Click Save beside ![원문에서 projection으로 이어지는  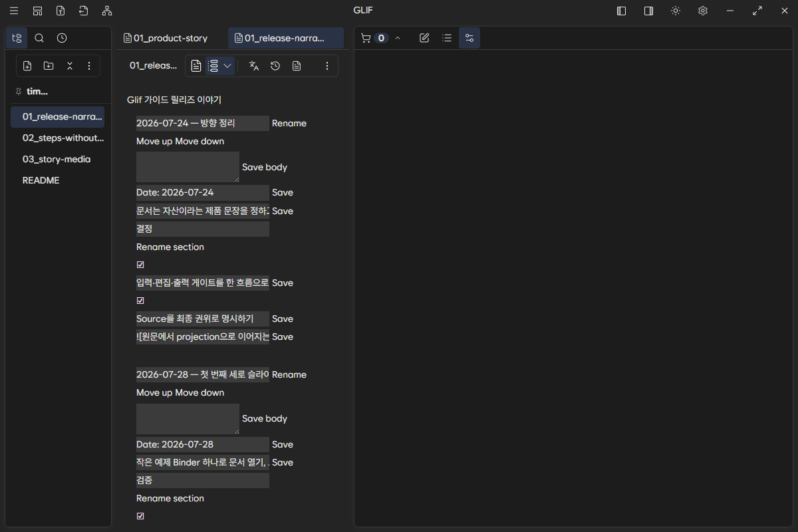(283, 336)
